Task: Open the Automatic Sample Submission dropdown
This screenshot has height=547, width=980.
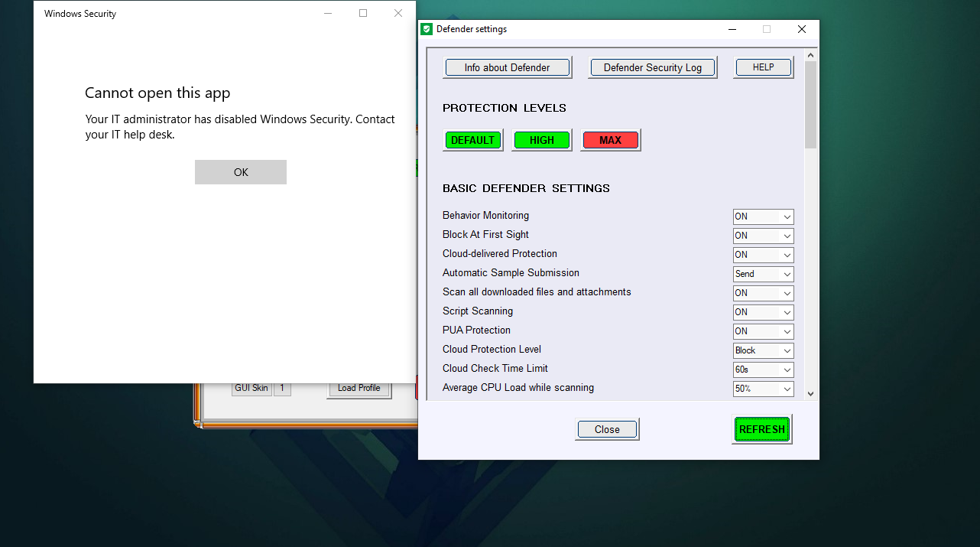Action: (x=764, y=274)
